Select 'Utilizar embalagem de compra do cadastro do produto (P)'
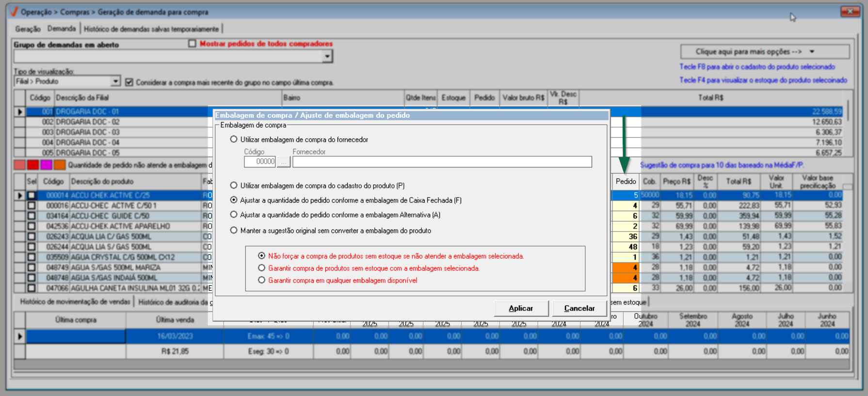Viewport: 868px width, 396px height. pos(234,185)
